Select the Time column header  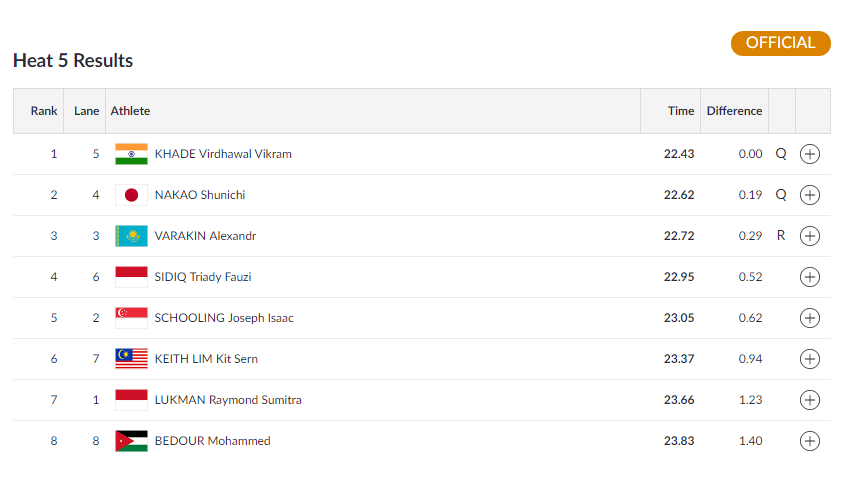(x=681, y=111)
